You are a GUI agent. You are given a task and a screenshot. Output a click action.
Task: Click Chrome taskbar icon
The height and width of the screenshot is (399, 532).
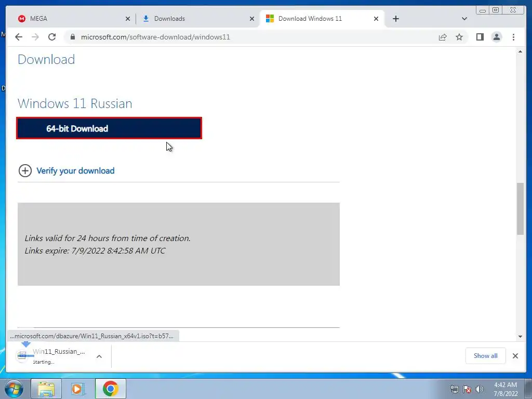point(110,389)
